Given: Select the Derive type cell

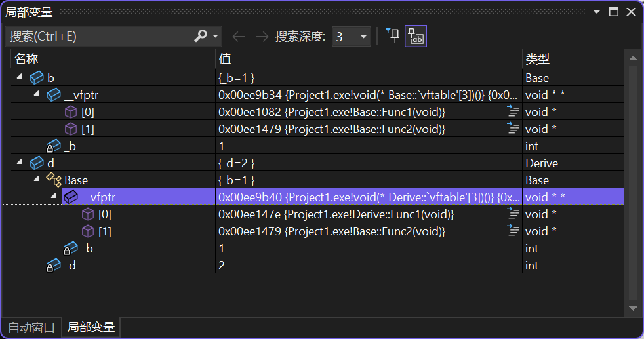Looking at the screenshot, I should click(x=542, y=163).
